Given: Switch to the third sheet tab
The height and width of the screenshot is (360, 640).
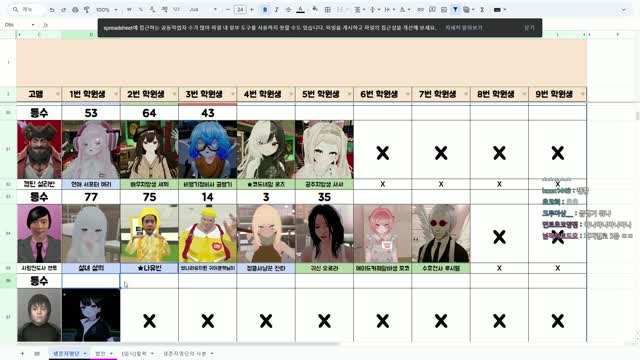Looking at the screenshot, I should click(138, 353).
